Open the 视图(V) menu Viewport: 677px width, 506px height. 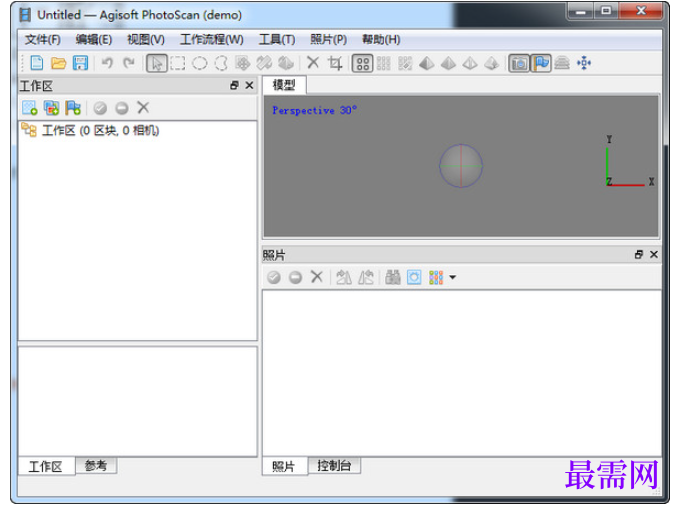tap(146, 40)
